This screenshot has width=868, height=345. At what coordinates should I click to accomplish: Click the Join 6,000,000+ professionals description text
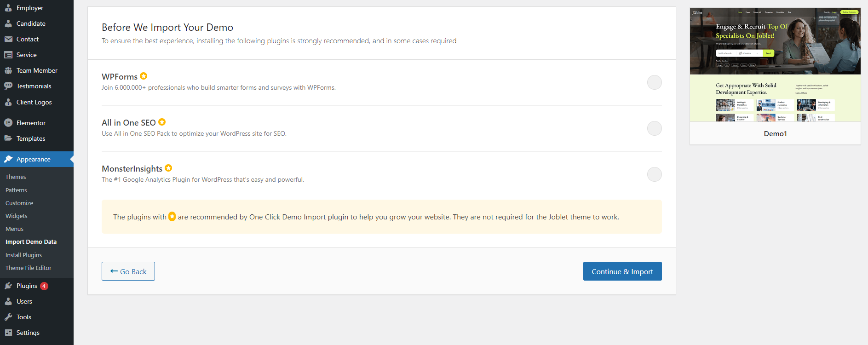coord(218,87)
